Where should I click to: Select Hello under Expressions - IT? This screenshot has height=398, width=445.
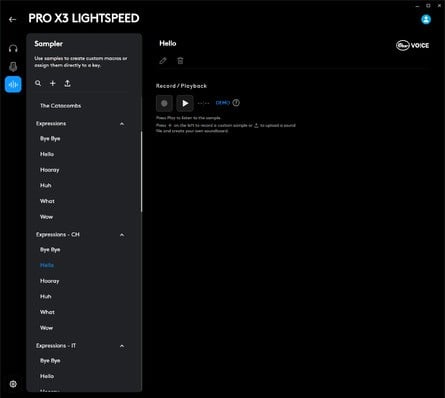[47, 376]
